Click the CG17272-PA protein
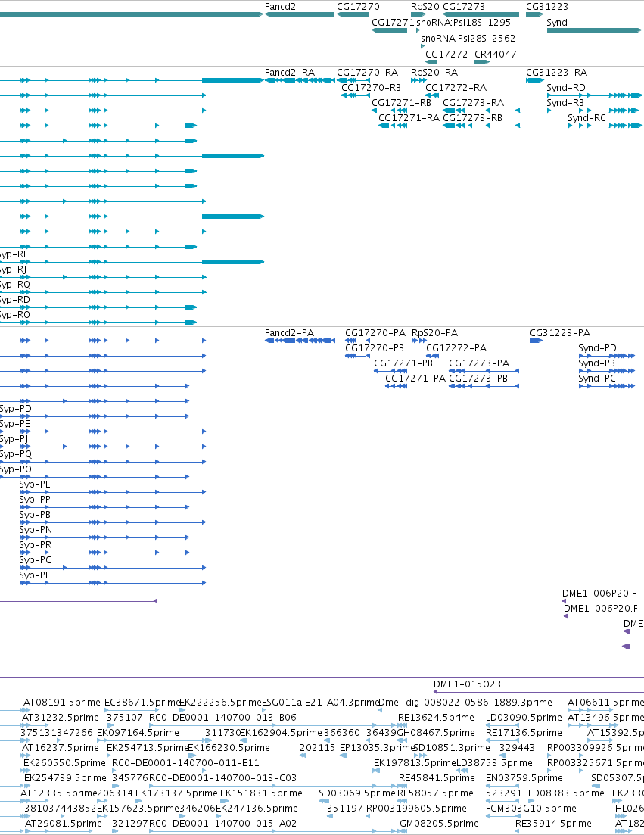Screen dimensions: 644x835 click(x=433, y=356)
